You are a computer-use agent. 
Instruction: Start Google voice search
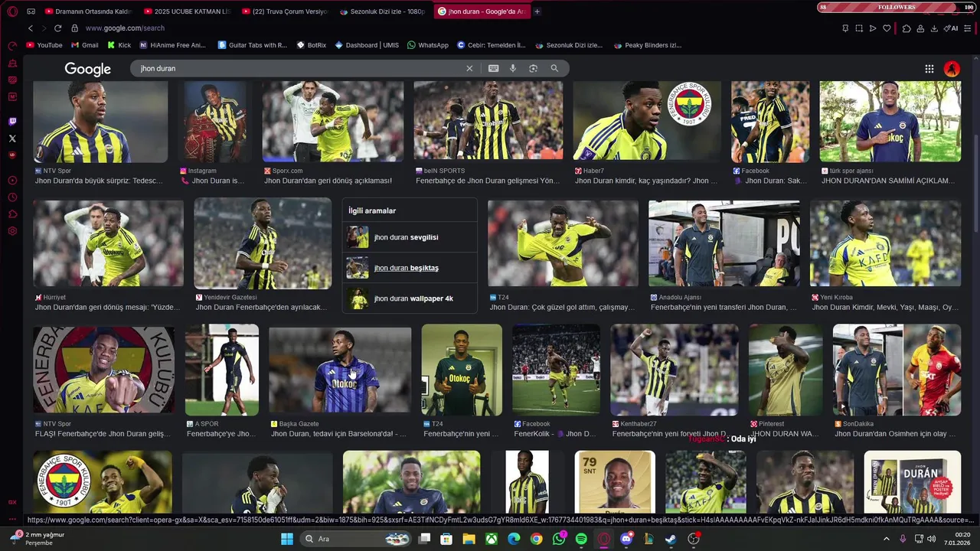pyautogui.click(x=513, y=68)
